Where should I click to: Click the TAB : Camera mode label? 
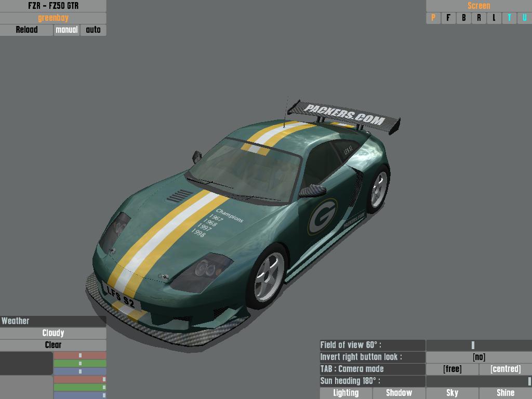point(373,369)
